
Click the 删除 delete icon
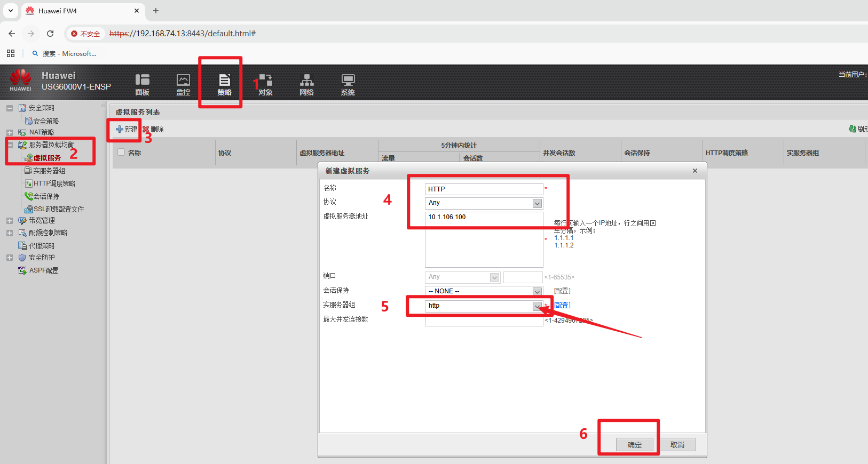tap(146, 130)
